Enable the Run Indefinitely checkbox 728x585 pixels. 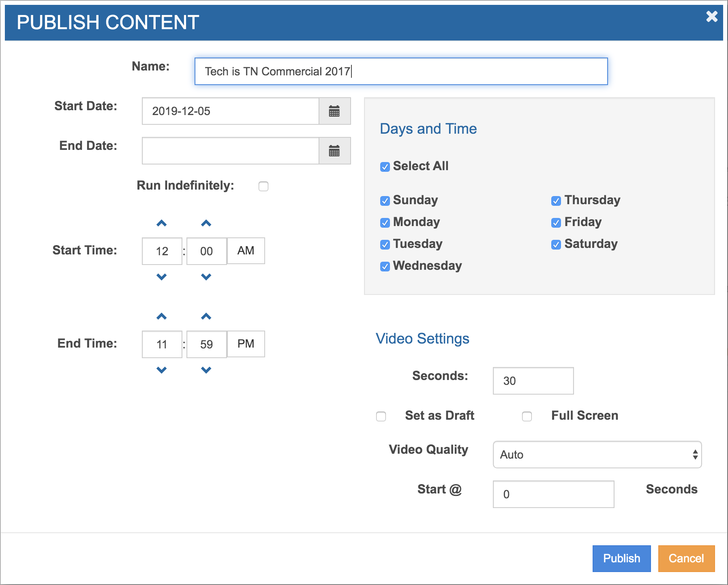(263, 186)
